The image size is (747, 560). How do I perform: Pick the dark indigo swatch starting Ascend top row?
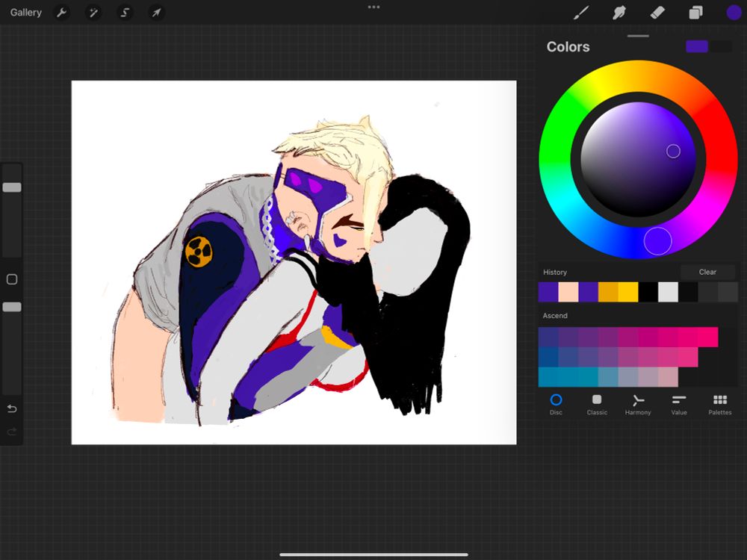[x=548, y=337]
